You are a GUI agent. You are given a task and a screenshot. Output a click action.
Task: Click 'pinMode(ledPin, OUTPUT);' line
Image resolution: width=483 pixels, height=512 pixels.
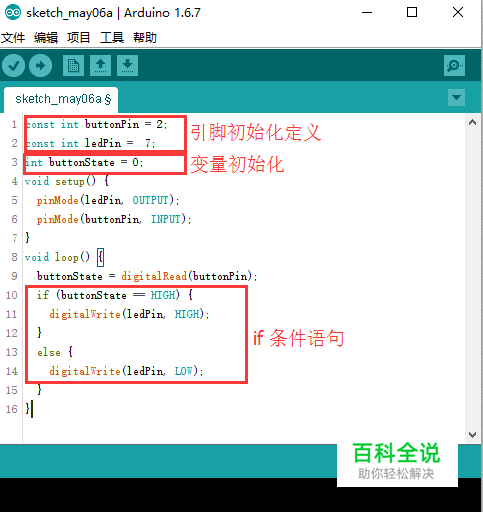tap(108, 201)
